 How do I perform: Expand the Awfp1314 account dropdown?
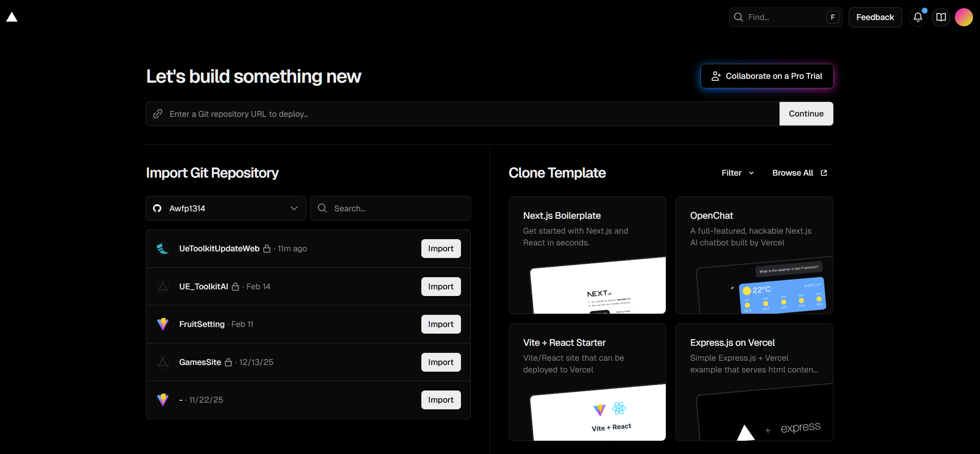pyautogui.click(x=226, y=208)
